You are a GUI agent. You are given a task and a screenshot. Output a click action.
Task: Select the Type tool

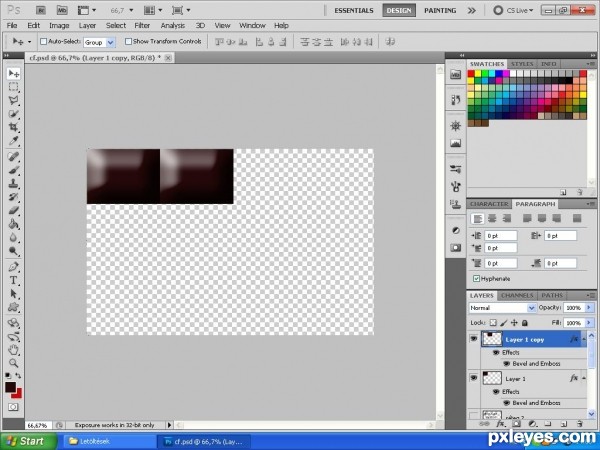point(13,280)
